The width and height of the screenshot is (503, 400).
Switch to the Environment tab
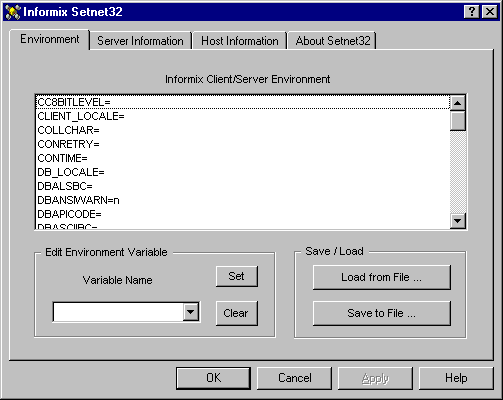[50, 39]
